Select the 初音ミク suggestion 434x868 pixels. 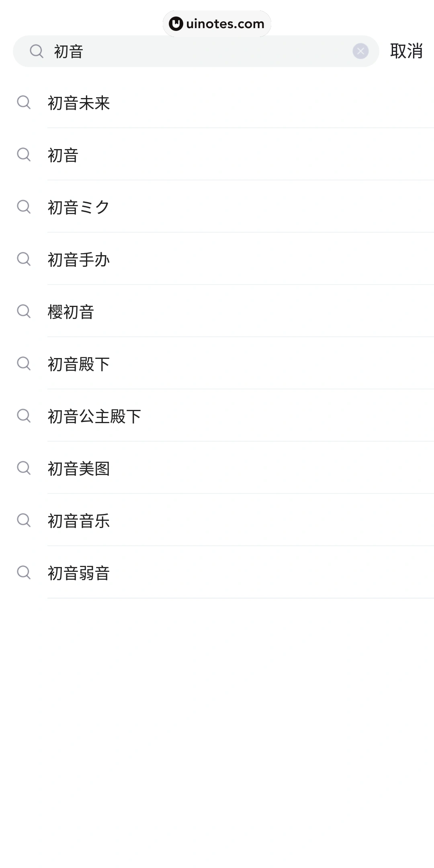point(79,207)
